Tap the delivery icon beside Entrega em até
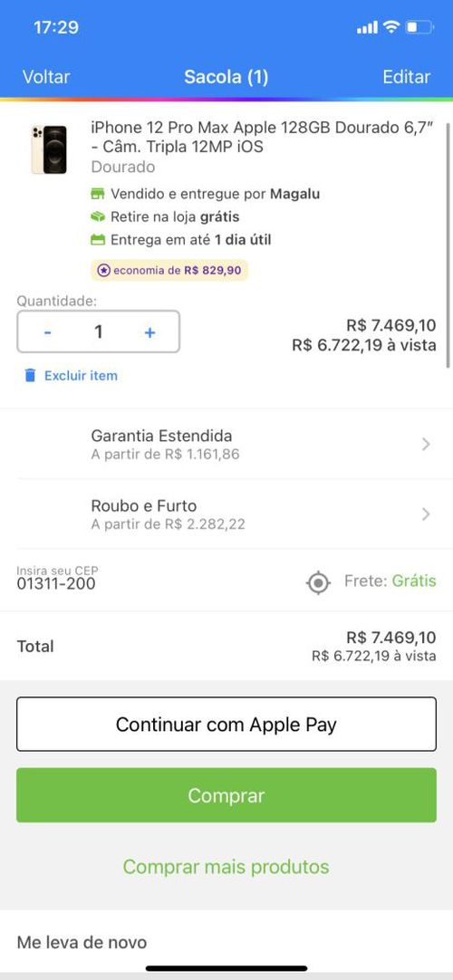Viewport: 453px width, 980px height. [x=98, y=239]
